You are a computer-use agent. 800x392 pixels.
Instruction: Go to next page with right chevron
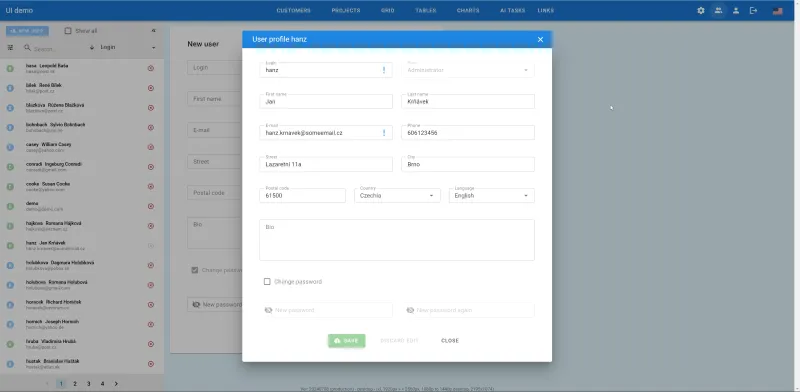click(x=116, y=383)
